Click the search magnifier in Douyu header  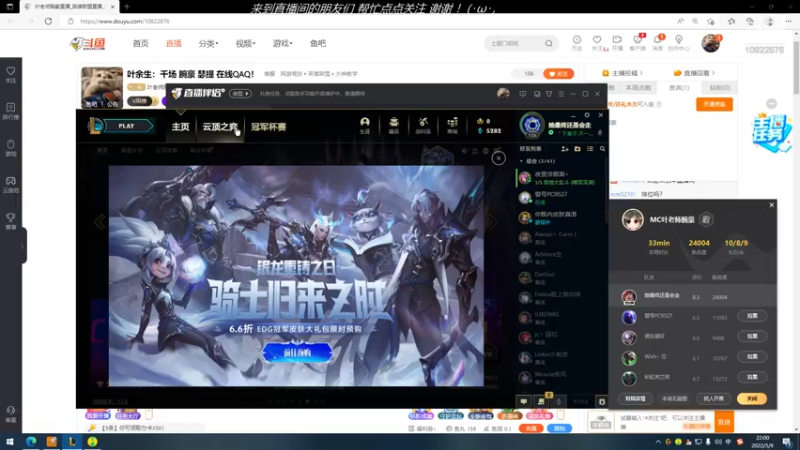548,43
